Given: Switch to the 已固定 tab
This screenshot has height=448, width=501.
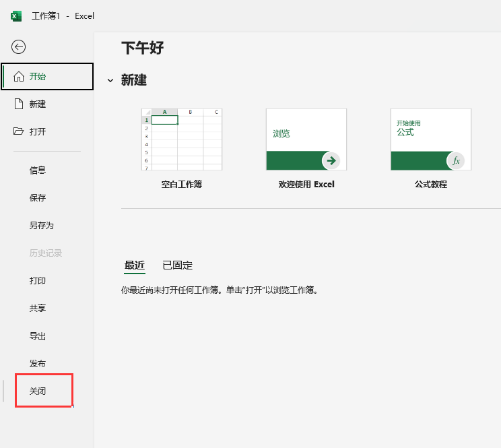Looking at the screenshot, I should coord(178,265).
